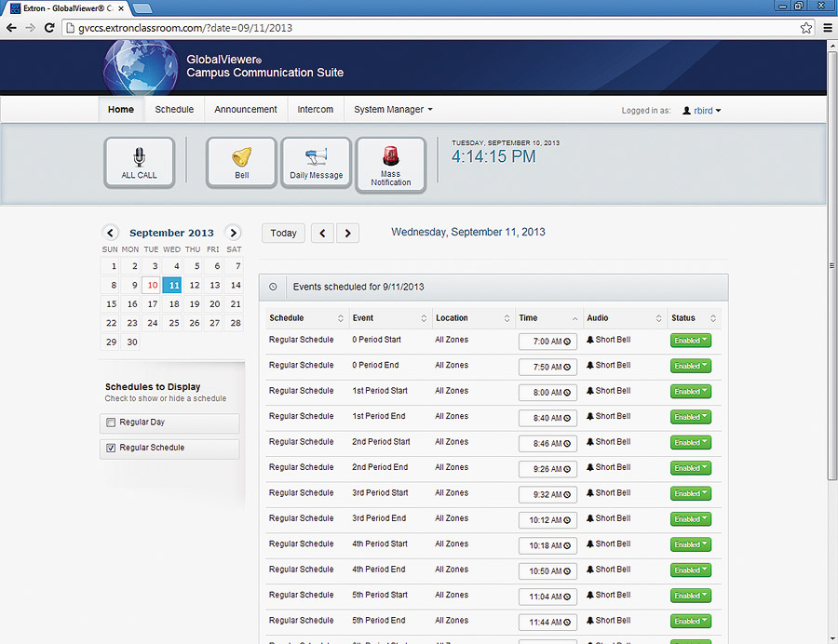Viewport: 838px width, 644px height.
Task: Open Enabled dropdown for 5th Period End
Action: (x=691, y=621)
